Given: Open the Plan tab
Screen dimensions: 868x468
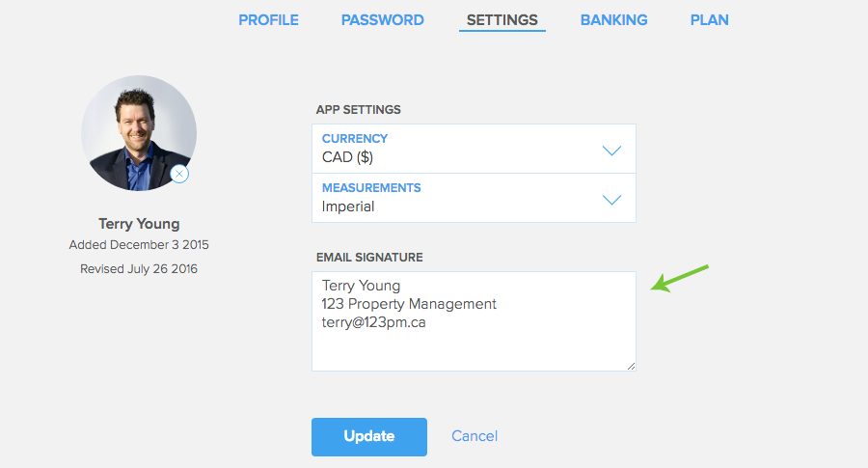Looking at the screenshot, I should tap(709, 20).
